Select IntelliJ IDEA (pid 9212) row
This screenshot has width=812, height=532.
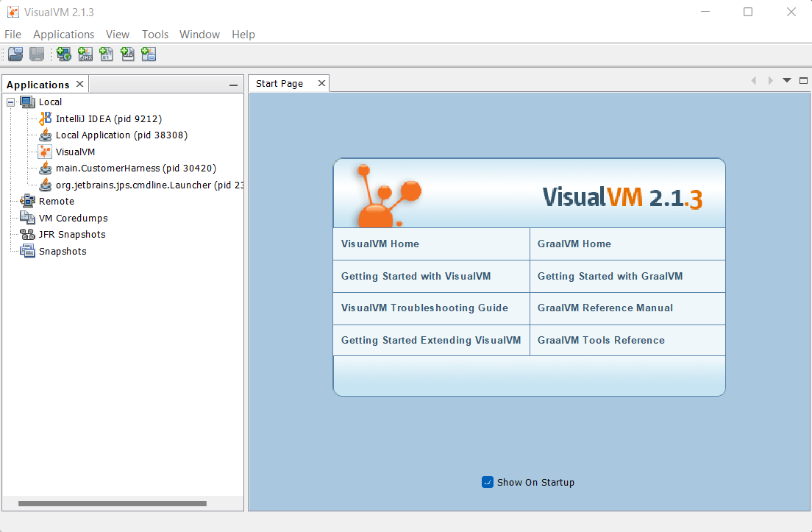(x=109, y=118)
